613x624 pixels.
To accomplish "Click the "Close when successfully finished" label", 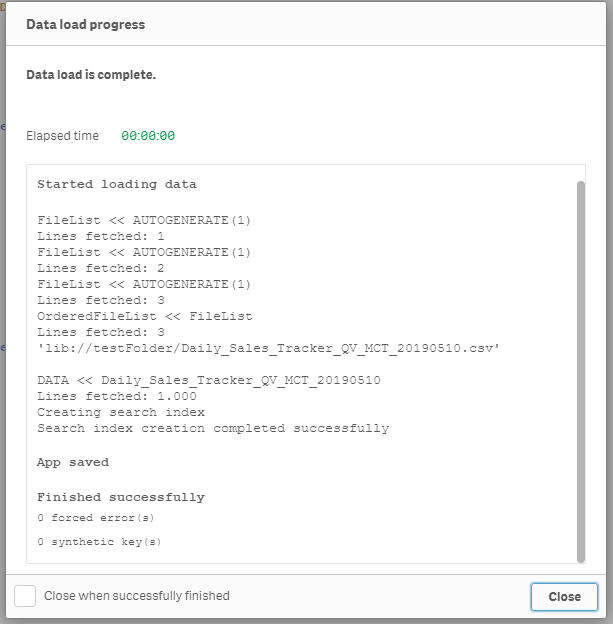I will 137,596.
